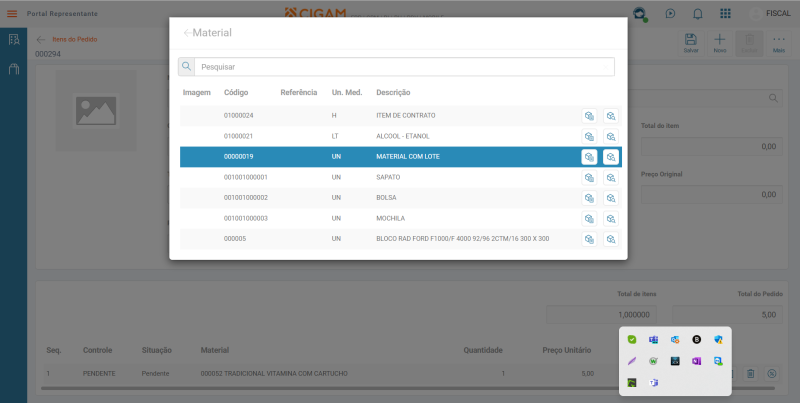Click code 01000024 cell
800x403 pixels.
(238, 116)
